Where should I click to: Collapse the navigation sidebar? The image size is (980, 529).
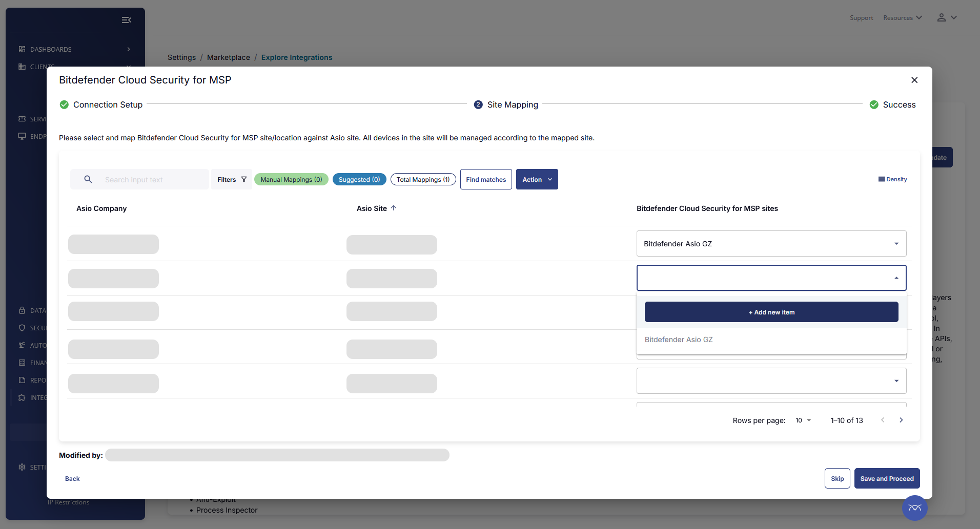(x=126, y=20)
